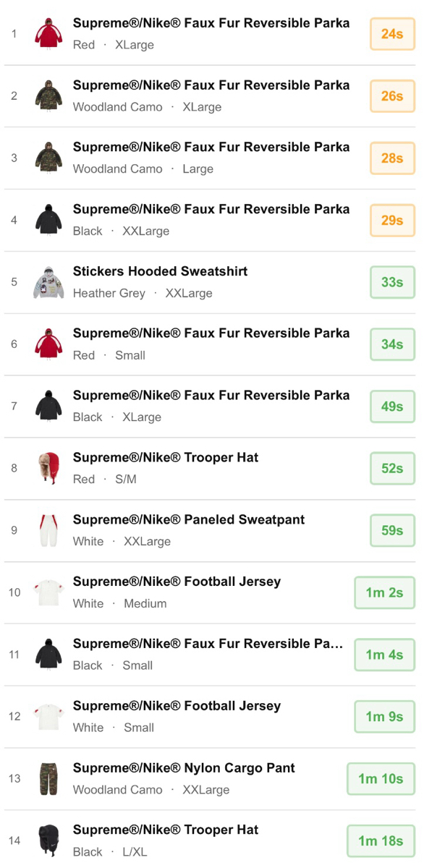Image resolution: width=424 pixels, height=868 pixels.
Task: Open the Nylon Cargo Pant camo thumbnail
Action: point(48,779)
